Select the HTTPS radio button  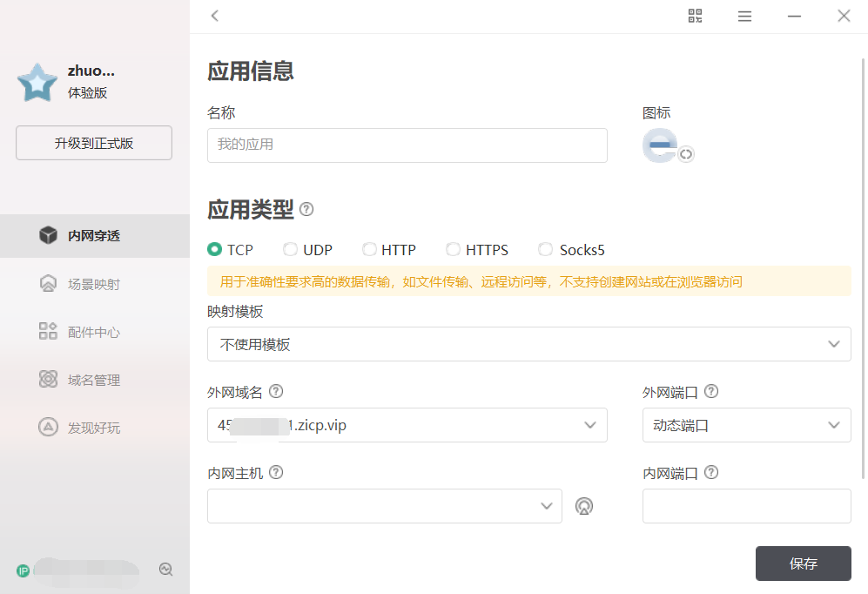(453, 250)
